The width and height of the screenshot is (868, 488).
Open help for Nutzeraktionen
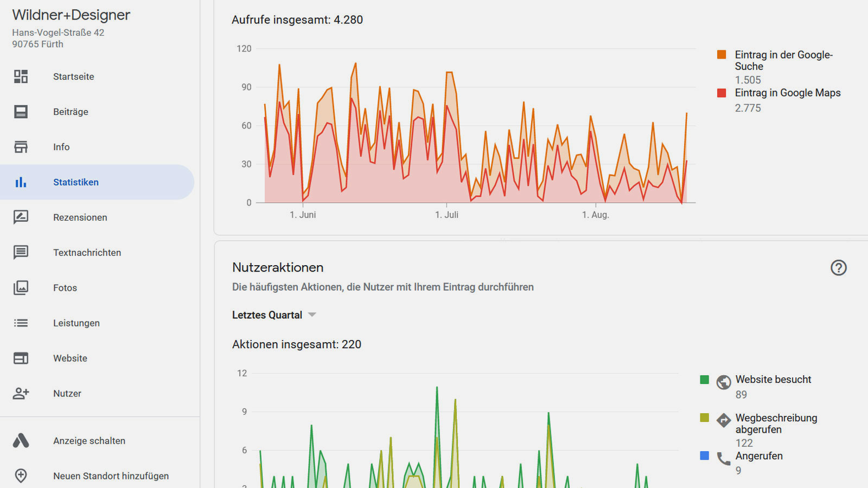point(838,268)
